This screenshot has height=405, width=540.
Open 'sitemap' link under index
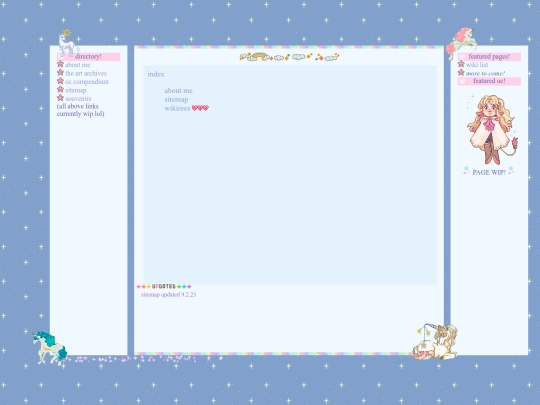point(176,100)
